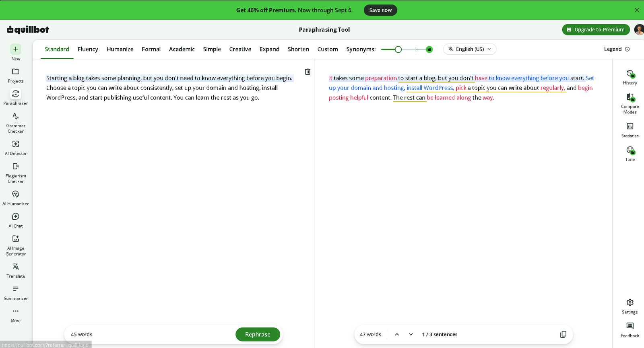Click the word 'preparation' in output

coord(381,78)
